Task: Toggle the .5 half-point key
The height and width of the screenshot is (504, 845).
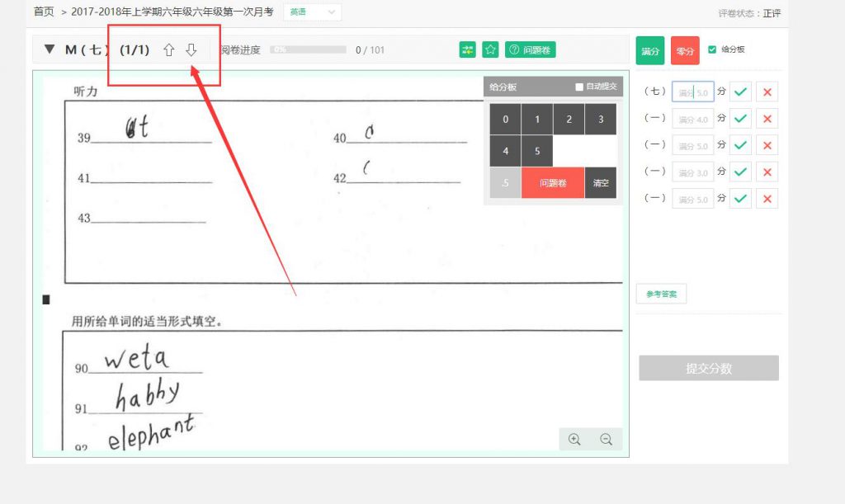Action: click(505, 183)
